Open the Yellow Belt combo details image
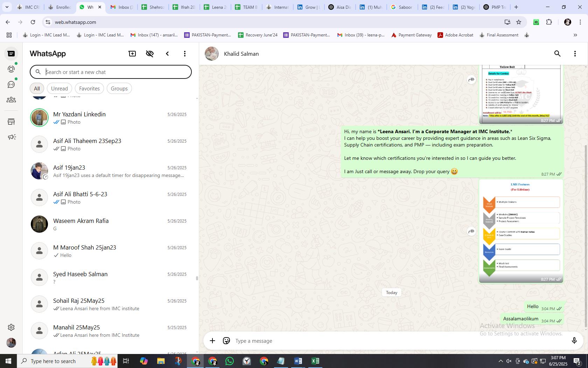The height and width of the screenshot is (368, 588). (521, 94)
